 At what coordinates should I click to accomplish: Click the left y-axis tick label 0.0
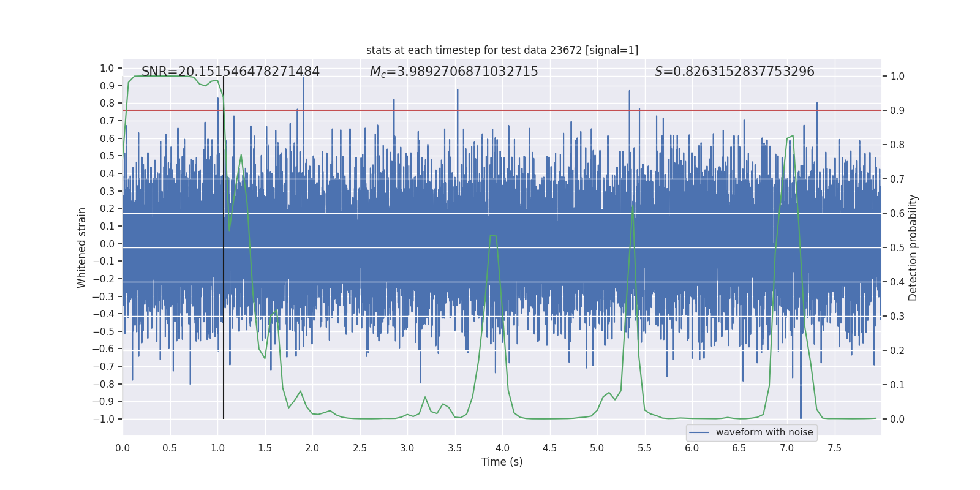point(107,244)
